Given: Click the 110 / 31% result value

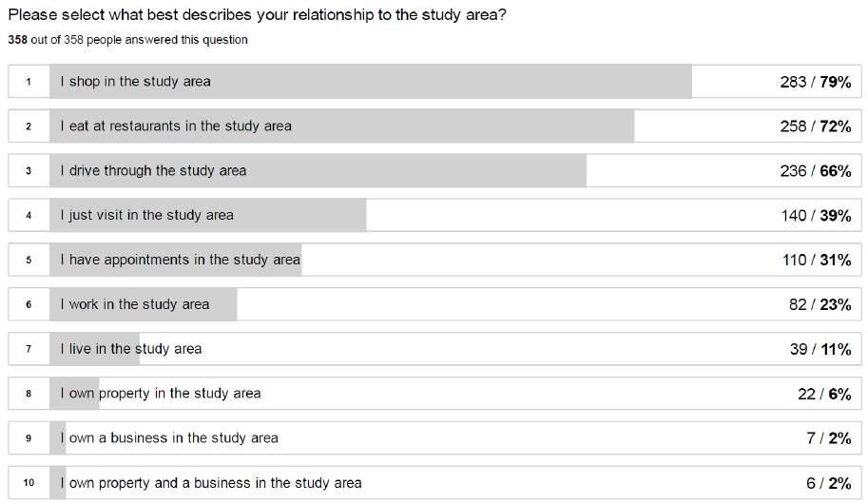Looking at the screenshot, I should 817,260.
